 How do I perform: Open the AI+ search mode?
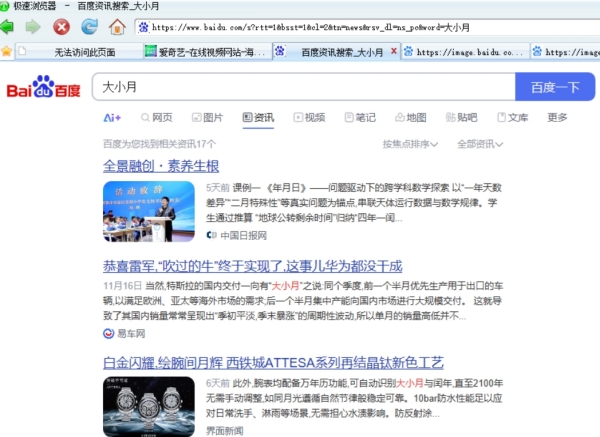[x=112, y=117]
